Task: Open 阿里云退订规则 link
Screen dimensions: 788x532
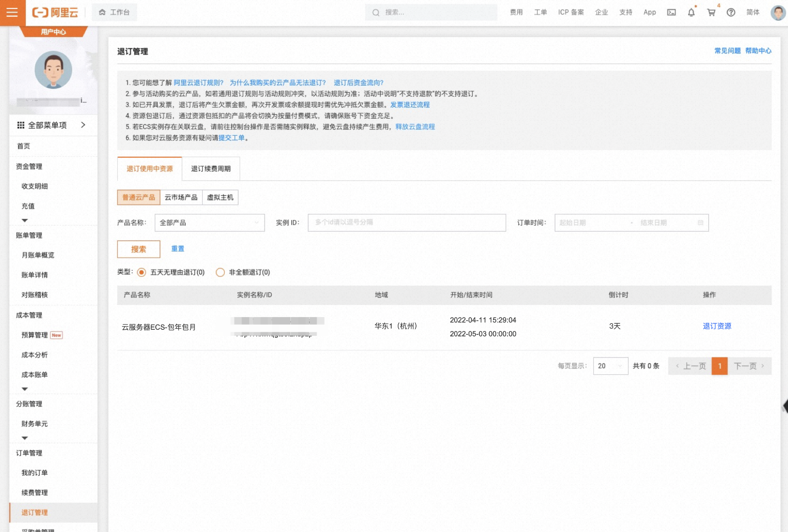Action: [x=199, y=83]
